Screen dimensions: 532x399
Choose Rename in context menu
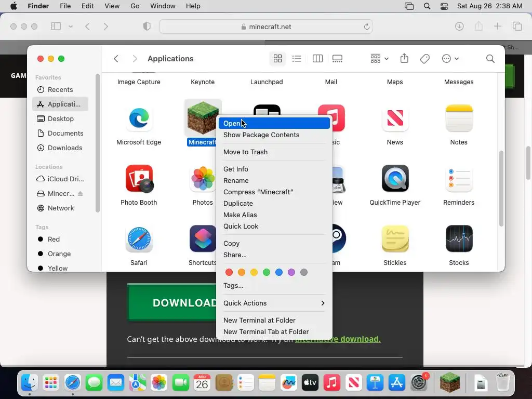pos(274,180)
